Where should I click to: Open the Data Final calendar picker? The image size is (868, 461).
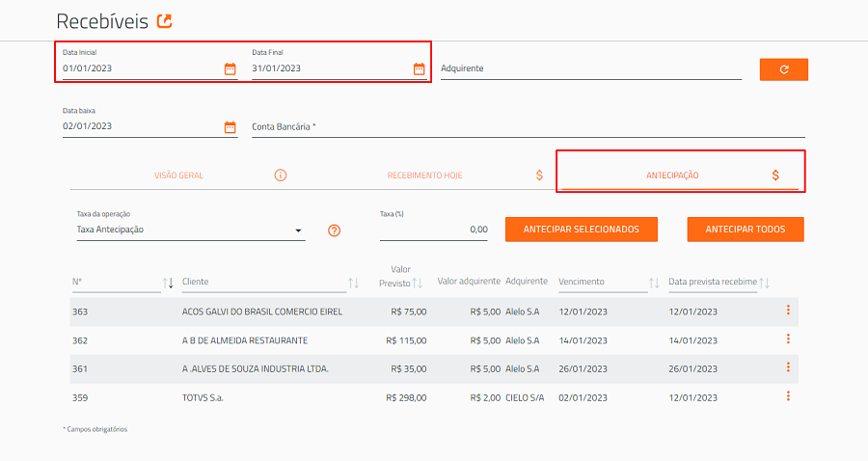click(x=420, y=68)
